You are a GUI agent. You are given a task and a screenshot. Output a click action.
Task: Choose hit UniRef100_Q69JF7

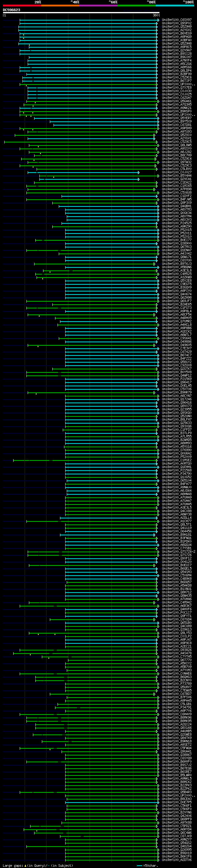[x=177, y=301]
